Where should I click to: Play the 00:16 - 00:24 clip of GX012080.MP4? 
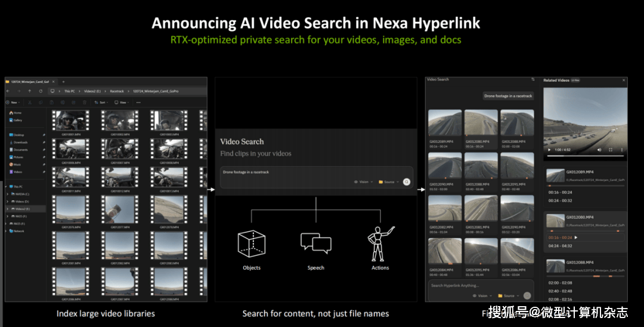576,237
